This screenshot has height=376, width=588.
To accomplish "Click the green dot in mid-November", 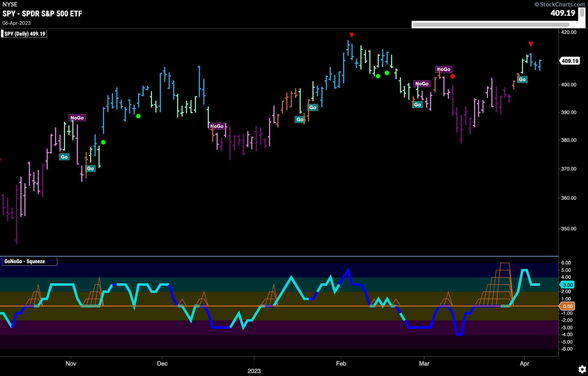I will 103,142.
